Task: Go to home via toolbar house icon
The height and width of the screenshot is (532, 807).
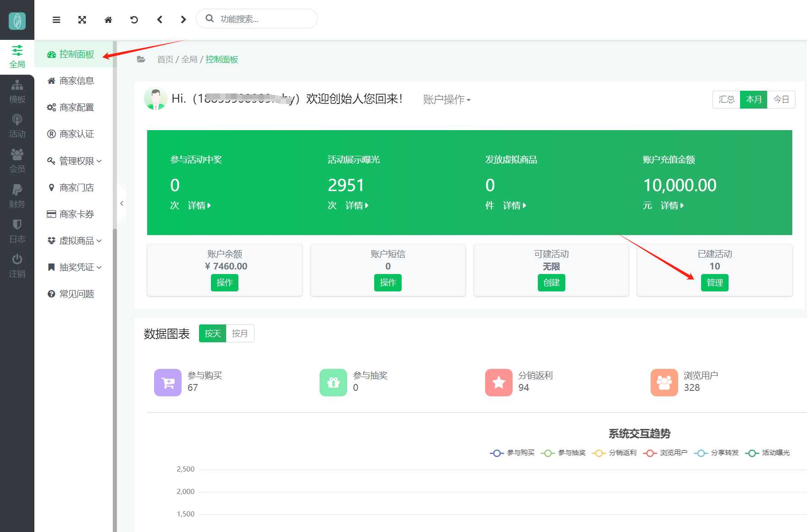Action: [108, 20]
